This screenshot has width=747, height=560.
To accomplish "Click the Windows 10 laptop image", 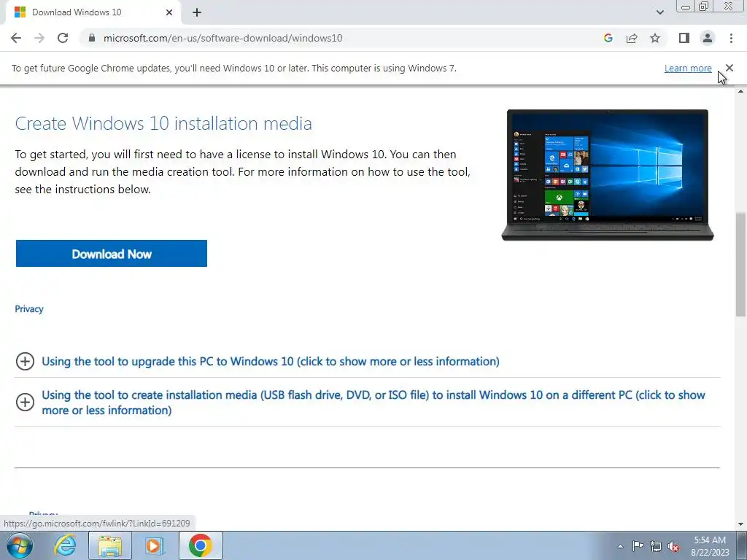I will pyautogui.click(x=608, y=175).
